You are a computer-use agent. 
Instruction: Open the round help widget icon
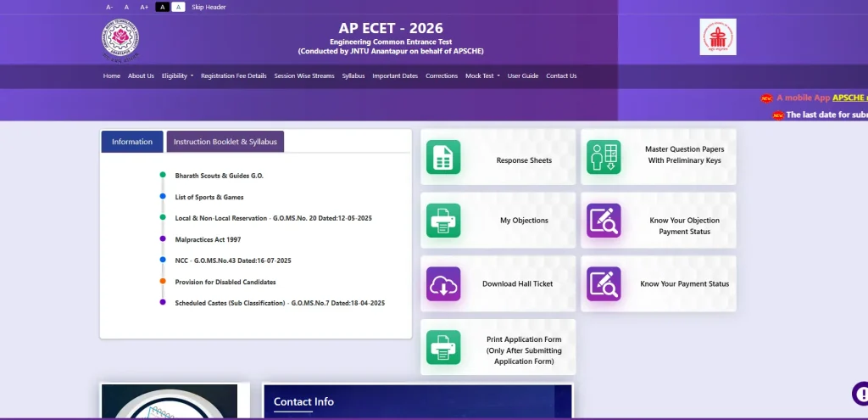[860, 394]
